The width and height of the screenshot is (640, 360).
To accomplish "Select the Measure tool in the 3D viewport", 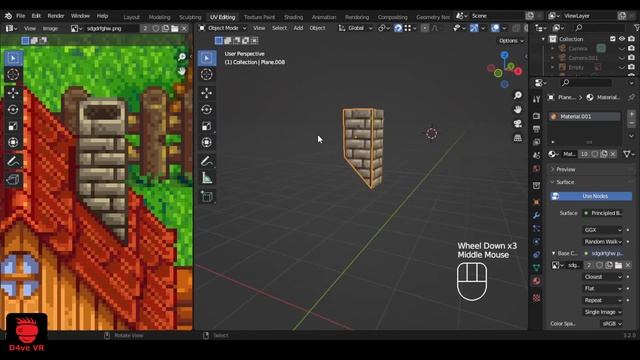I will point(207,178).
